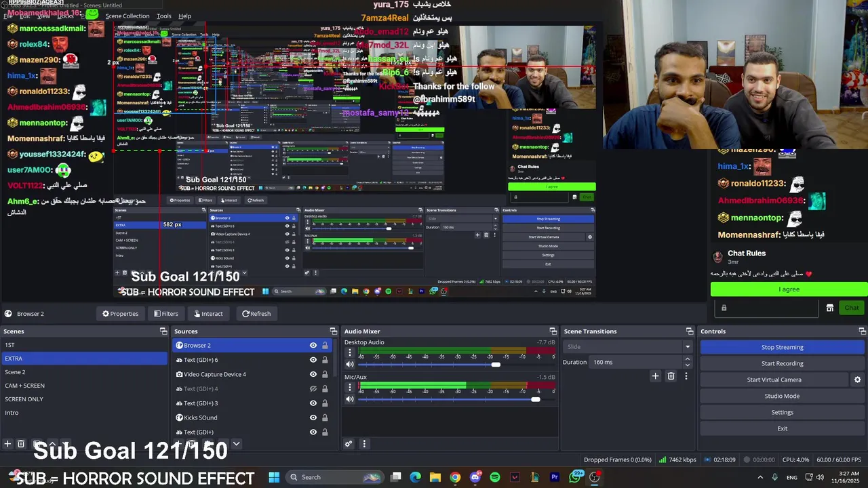Pop out the Scene Transitions dock icon
868x488 pixels.
click(x=690, y=331)
